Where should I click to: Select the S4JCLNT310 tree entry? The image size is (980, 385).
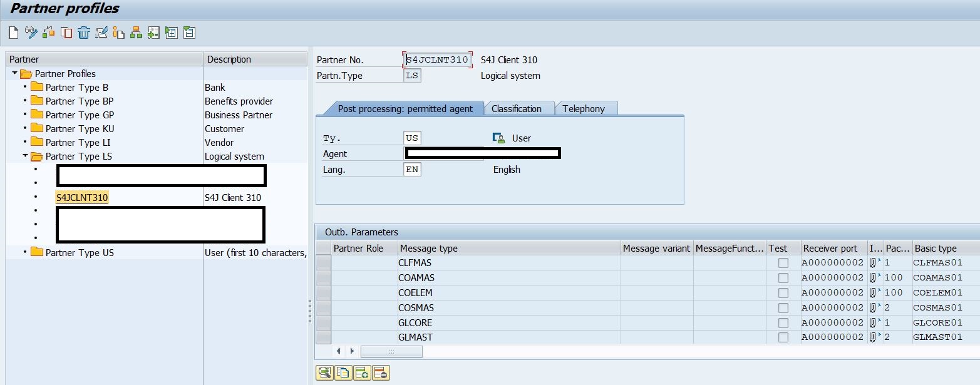point(82,197)
